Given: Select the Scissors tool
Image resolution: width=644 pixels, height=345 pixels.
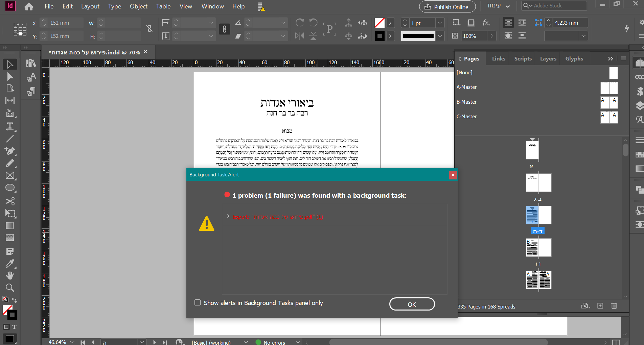Looking at the screenshot, I should point(10,201).
